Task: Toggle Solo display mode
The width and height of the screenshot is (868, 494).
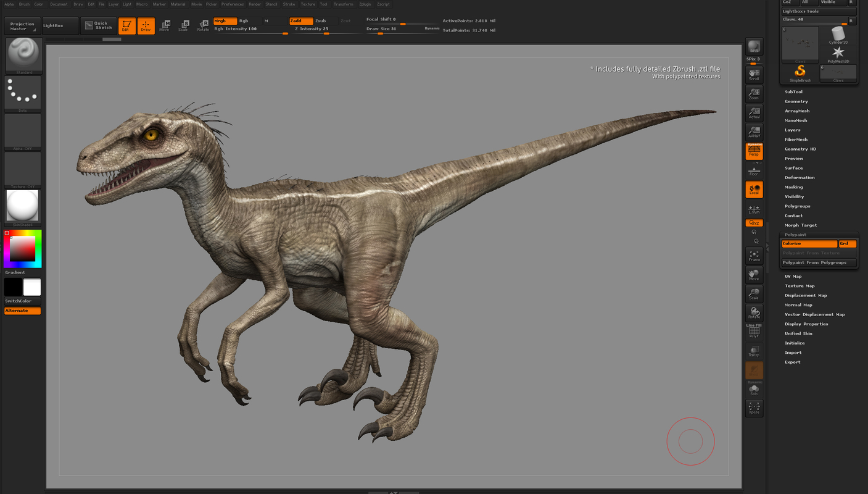Action: tap(754, 389)
